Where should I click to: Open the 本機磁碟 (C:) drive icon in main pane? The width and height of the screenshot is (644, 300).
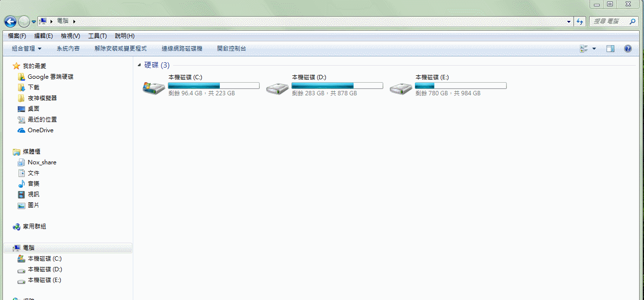(x=154, y=88)
